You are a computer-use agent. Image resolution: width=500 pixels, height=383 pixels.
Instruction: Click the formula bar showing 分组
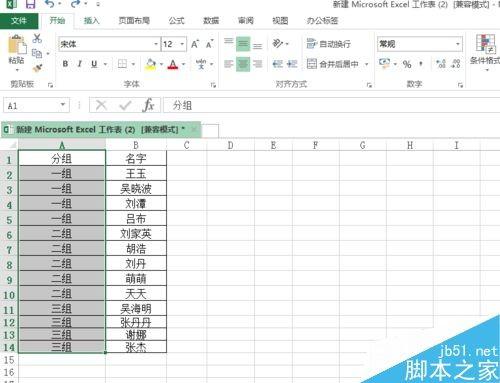(x=332, y=106)
